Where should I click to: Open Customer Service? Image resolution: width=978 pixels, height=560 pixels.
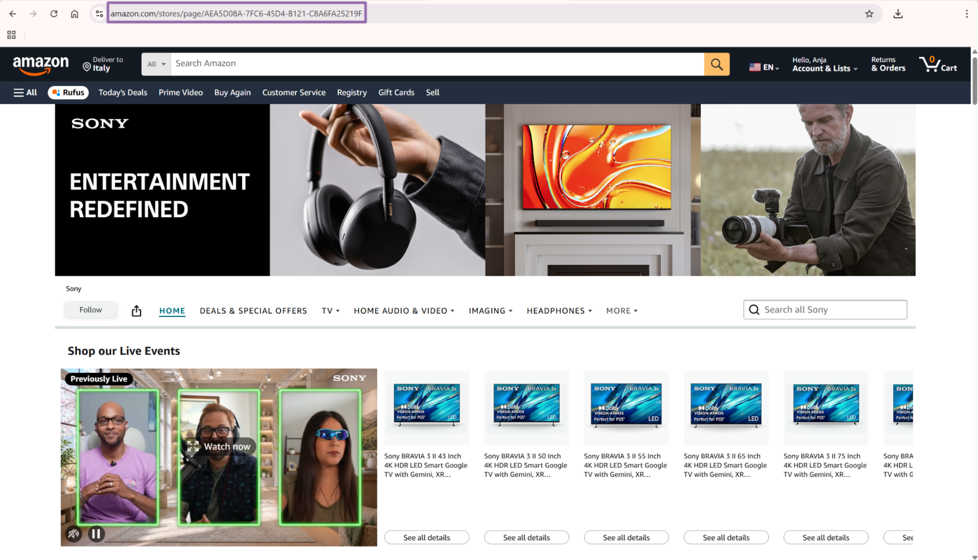(x=294, y=92)
